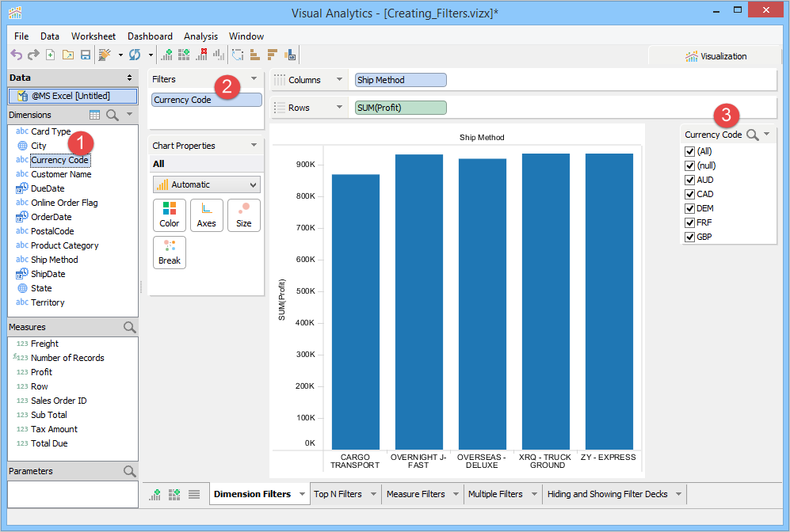Toggle the (All) currency checkbox
Viewport: 790px width, 532px height.
pos(689,151)
